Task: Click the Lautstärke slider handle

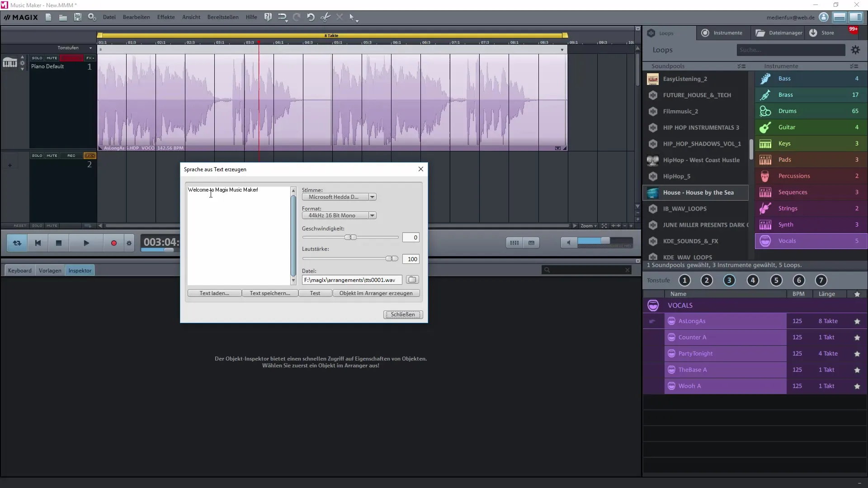Action: tap(392, 259)
